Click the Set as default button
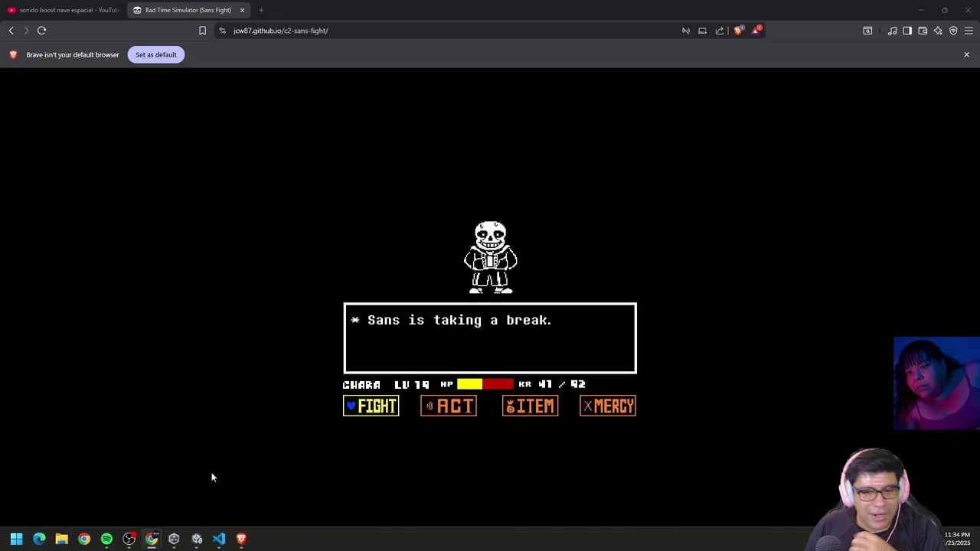 (x=155, y=54)
